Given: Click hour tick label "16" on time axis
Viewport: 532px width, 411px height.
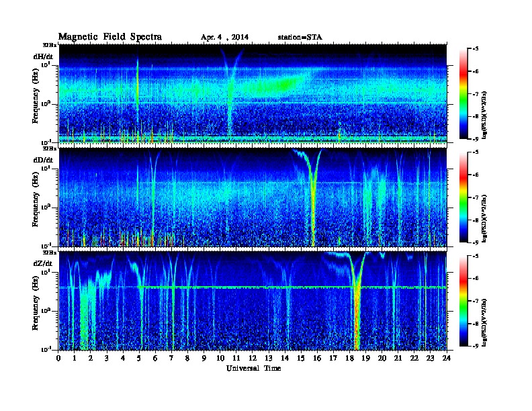Looking at the screenshot, I should click(317, 358).
